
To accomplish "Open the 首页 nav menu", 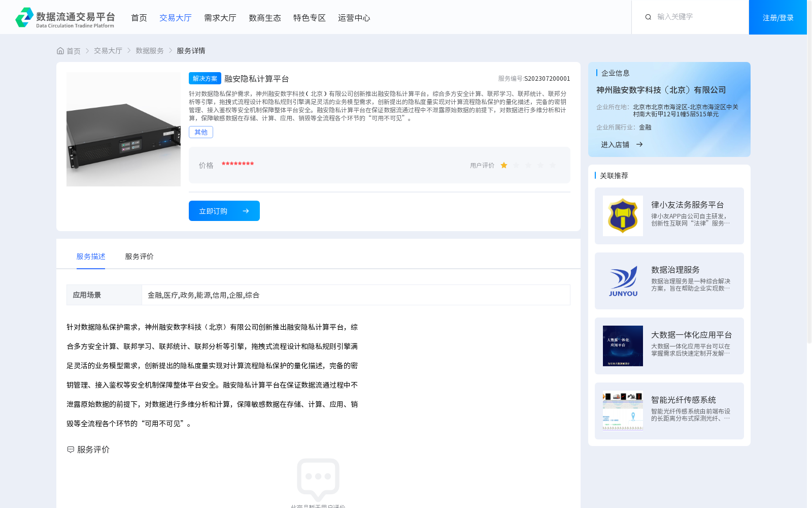I will (x=139, y=18).
